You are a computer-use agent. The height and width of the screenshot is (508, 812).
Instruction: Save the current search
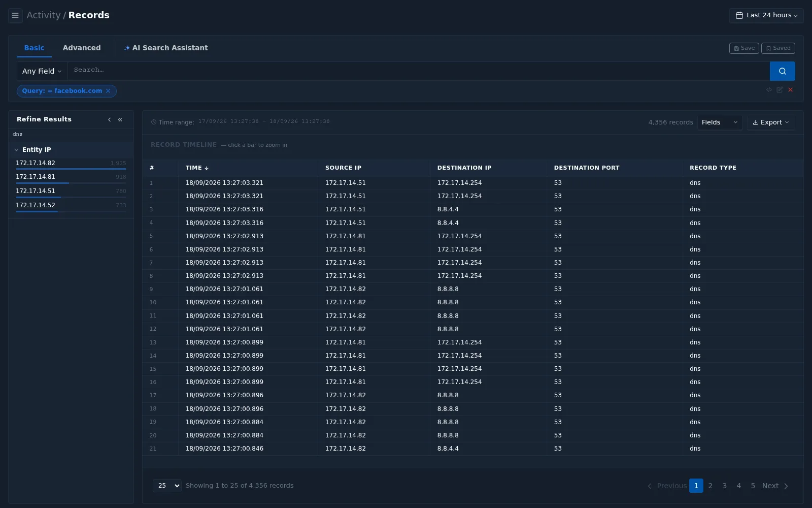pos(744,48)
